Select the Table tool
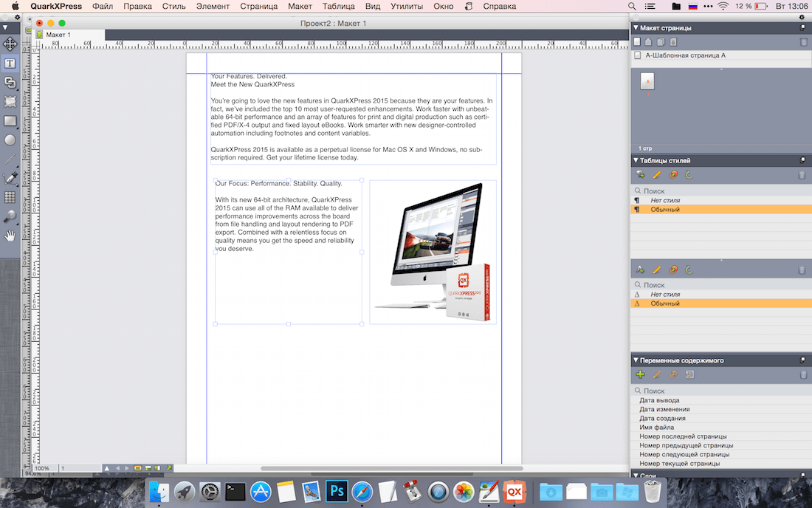This screenshot has width=812, height=508. 10,197
